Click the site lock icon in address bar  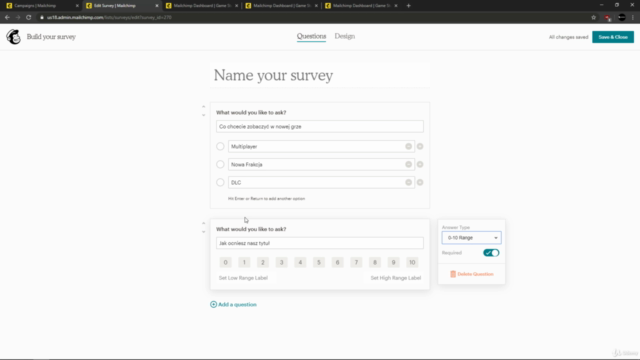(x=42, y=18)
